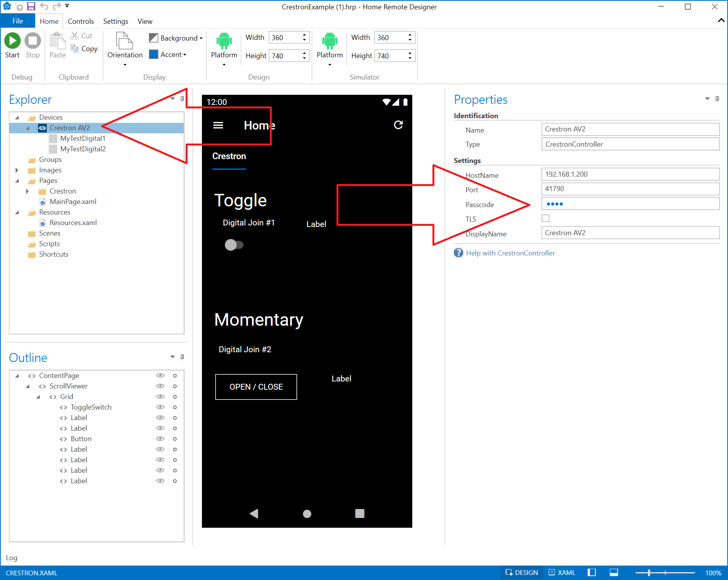This screenshot has height=580, width=728.
Task: Toggle the Digital Join #1 switch
Action: tap(234, 245)
